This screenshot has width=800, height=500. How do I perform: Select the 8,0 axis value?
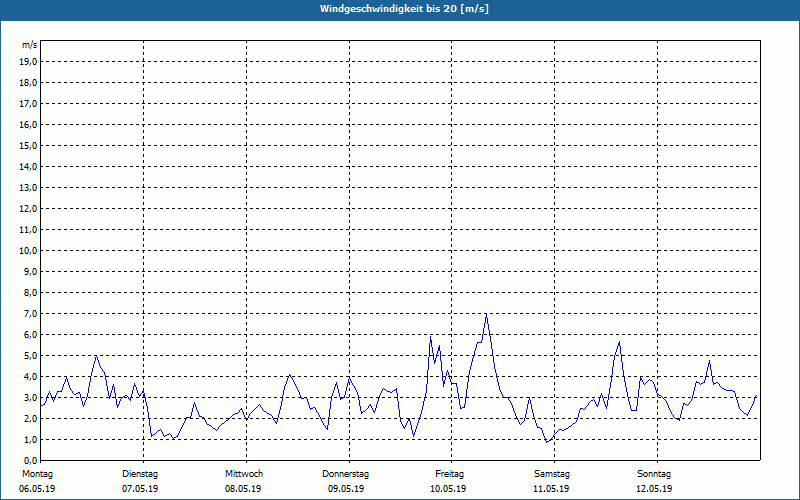tap(30, 292)
